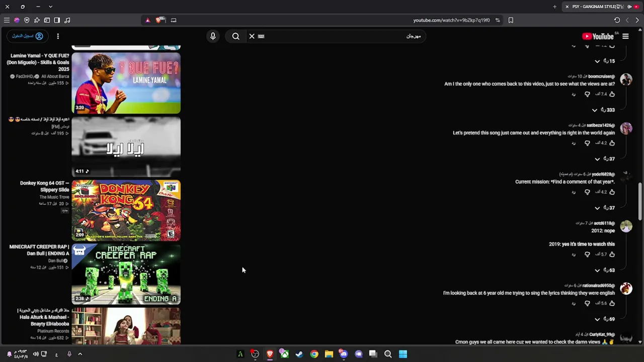Viewport: 644px width, 362px height.
Task: Open the rationalraid6950 commenter avatar
Action: (626, 288)
